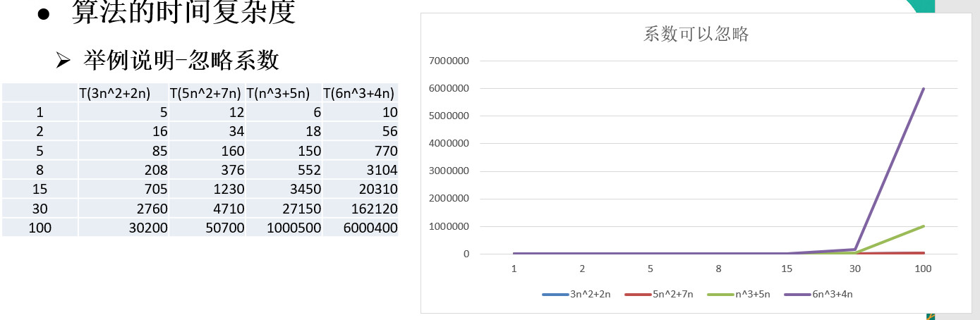Click the T(n^3+5n) table header

point(282,93)
